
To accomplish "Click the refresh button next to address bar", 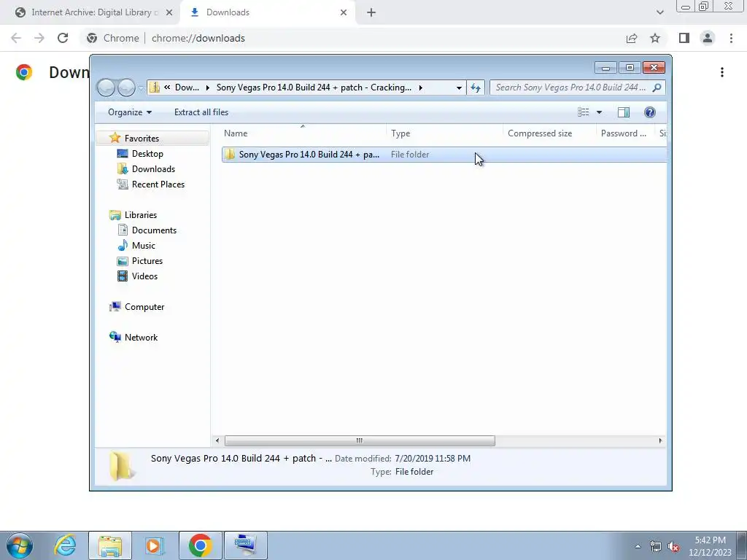I will (x=476, y=87).
